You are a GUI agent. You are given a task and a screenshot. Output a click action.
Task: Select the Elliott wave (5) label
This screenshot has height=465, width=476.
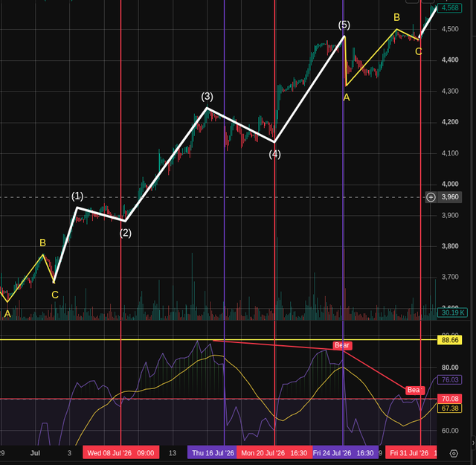(x=344, y=25)
